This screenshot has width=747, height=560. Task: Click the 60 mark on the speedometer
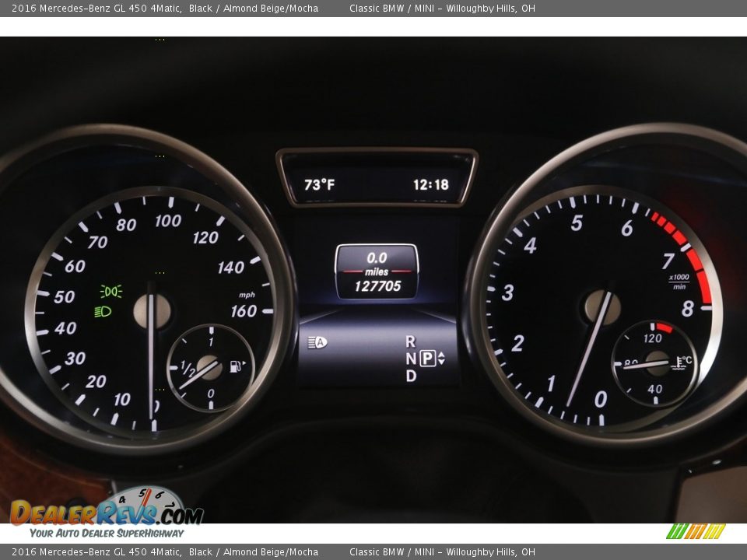click(75, 266)
